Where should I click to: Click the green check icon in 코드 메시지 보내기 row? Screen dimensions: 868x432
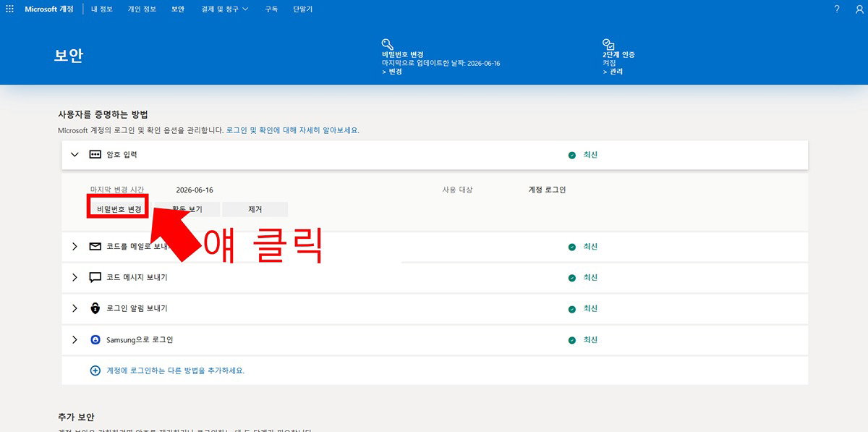572,278
